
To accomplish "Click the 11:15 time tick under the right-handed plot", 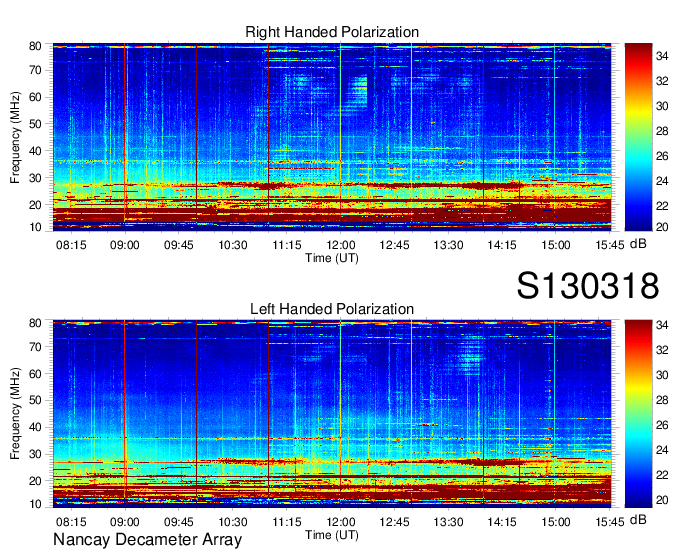I will [287, 245].
